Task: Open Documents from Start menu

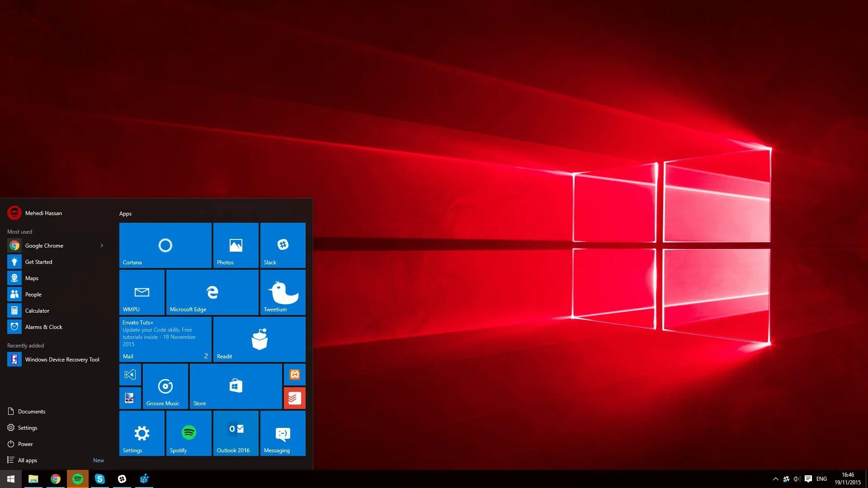Action: (x=32, y=411)
